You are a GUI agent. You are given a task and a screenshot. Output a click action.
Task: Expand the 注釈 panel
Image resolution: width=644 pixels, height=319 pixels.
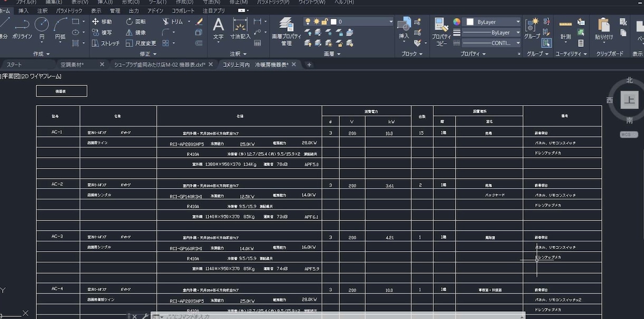point(238,54)
